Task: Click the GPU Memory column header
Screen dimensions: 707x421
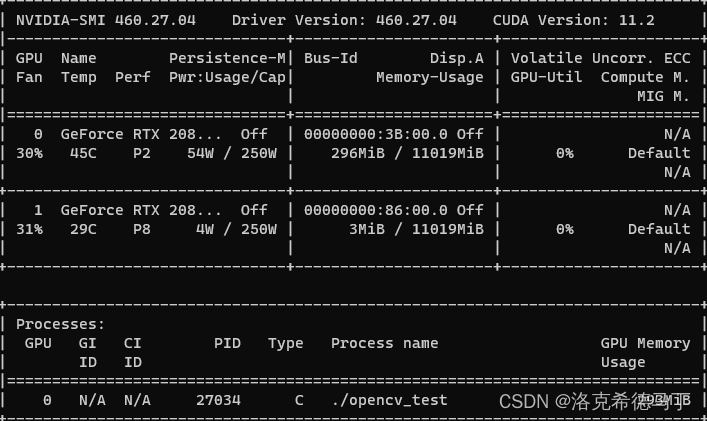Action: (x=645, y=343)
